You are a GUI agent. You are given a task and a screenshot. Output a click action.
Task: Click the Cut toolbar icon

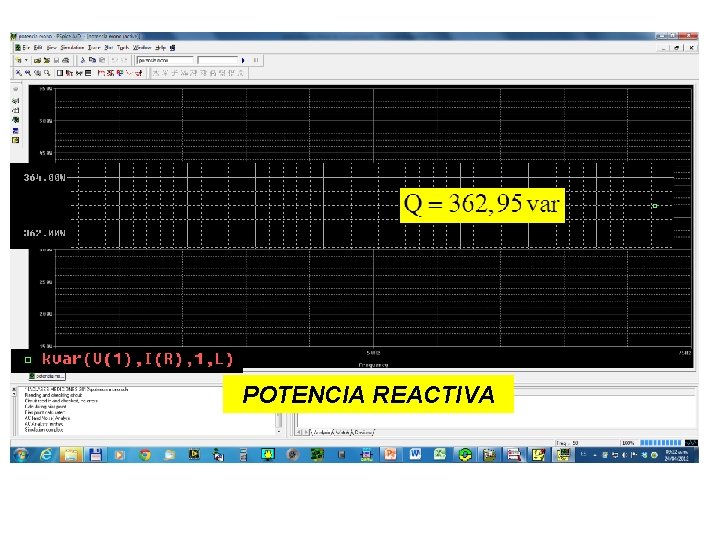point(83,60)
